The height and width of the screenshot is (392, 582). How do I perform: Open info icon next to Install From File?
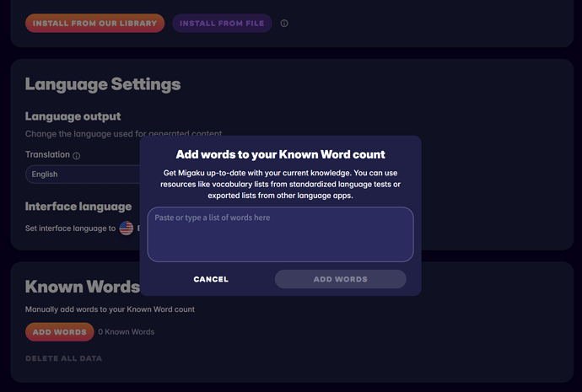point(284,24)
